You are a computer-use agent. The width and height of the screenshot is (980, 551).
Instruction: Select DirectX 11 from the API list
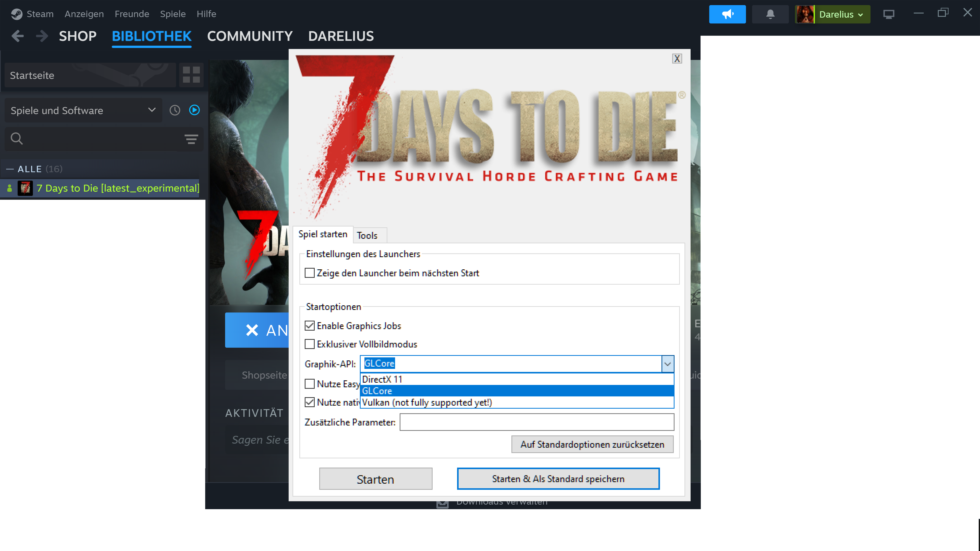[x=517, y=379]
